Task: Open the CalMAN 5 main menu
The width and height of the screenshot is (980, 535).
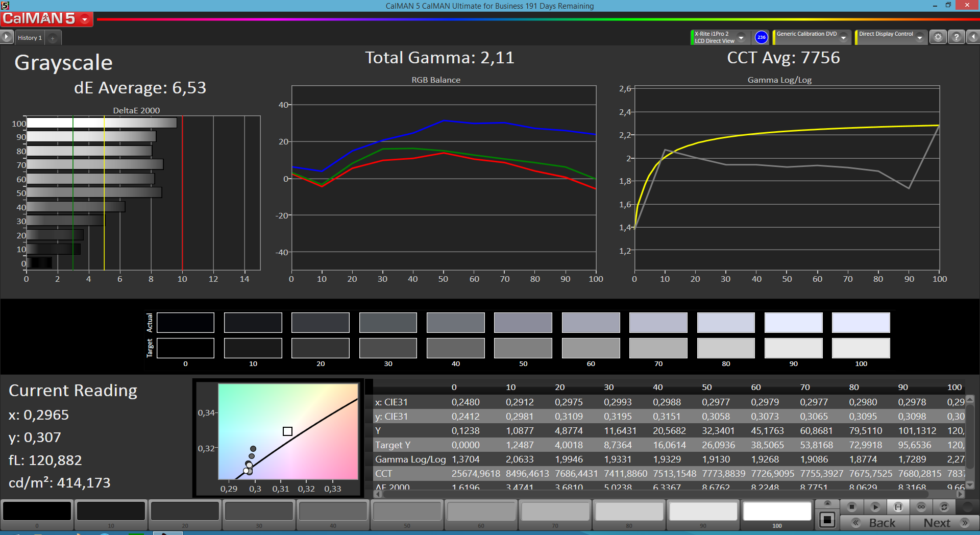Action: point(46,19)
